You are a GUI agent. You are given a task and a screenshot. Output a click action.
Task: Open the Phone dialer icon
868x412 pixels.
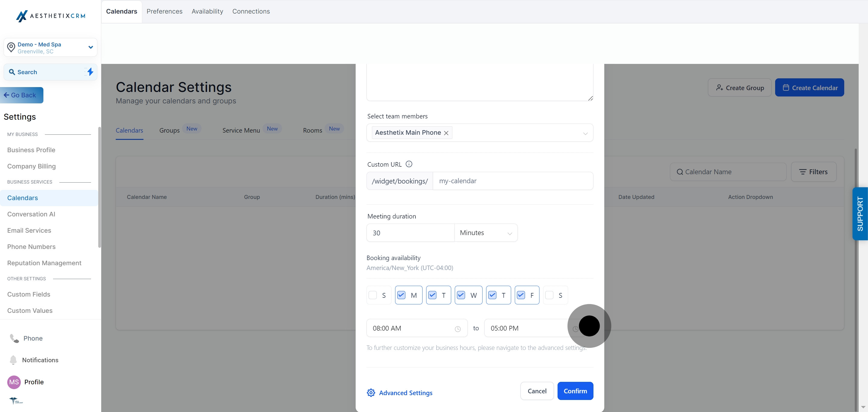(14, 338)
